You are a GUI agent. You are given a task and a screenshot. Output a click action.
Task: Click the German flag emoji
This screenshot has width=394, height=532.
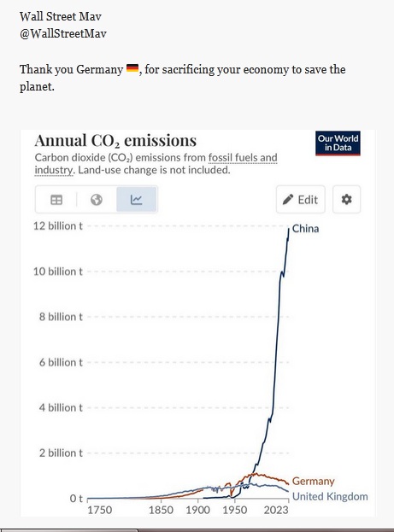[x=132, y=68]
